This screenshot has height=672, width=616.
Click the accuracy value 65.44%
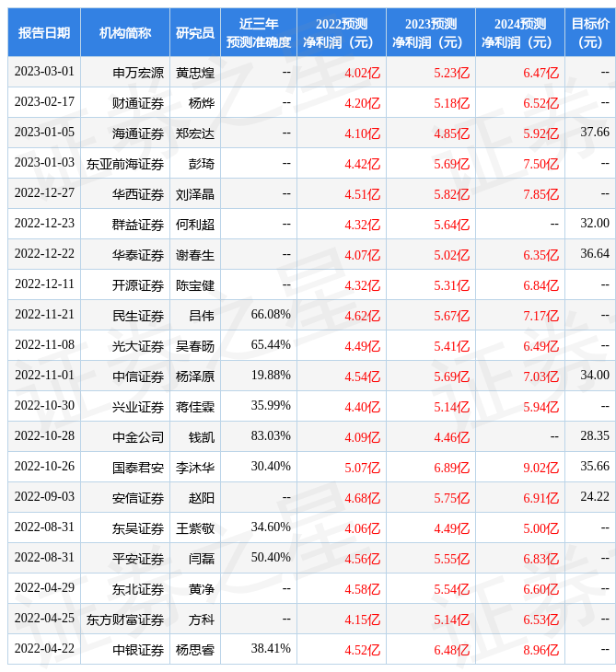(271, 345)
